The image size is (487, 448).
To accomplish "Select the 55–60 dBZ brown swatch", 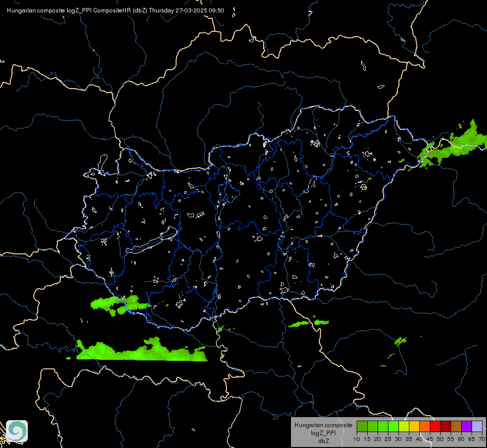I will point(456,426).
